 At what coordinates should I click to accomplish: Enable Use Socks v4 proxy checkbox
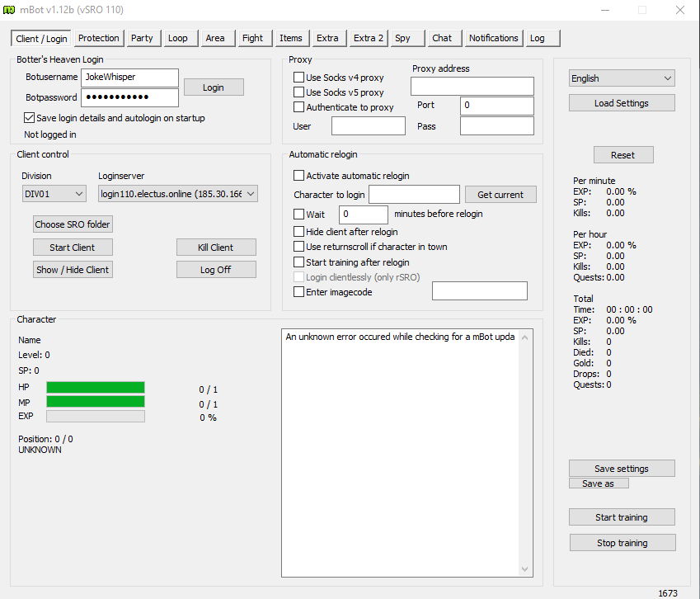coord(299,78)
